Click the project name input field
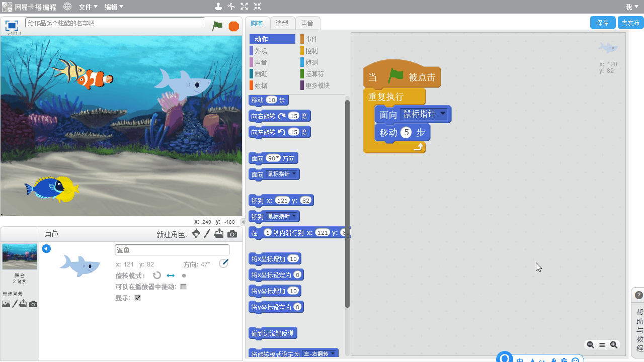 tap(115, 23)
